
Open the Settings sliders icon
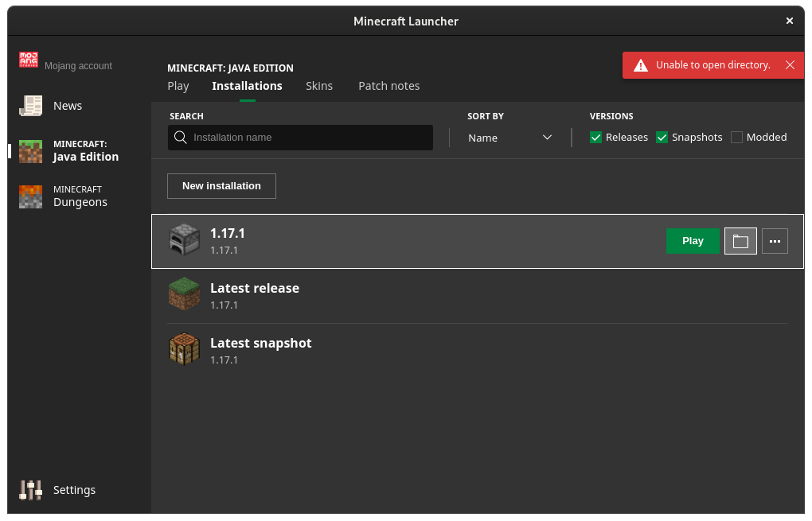30,490
